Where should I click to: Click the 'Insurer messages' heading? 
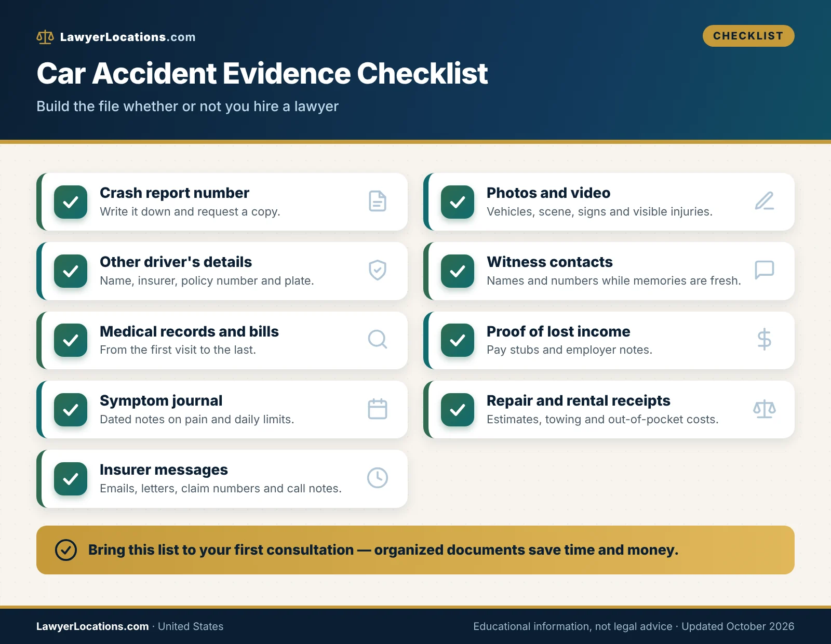tap(164, 469)
